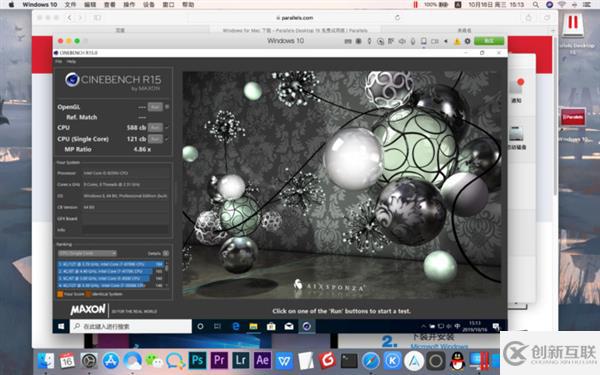Toggle the ranking Details button
Screen dimensions: 600x375
[166, 253]
